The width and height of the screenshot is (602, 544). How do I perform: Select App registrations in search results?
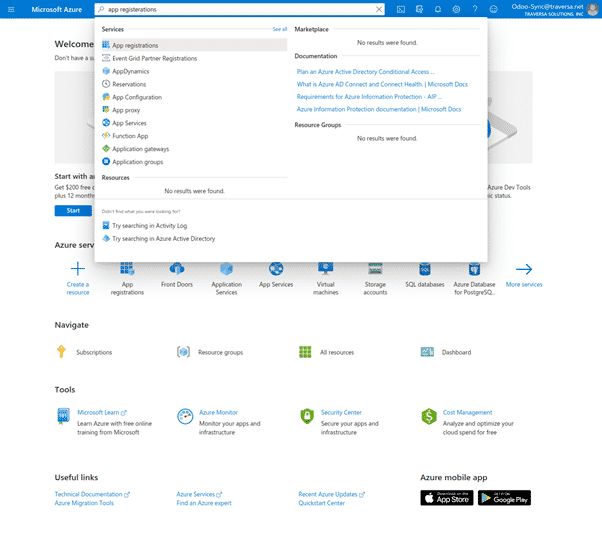click(x=135, y=46)
